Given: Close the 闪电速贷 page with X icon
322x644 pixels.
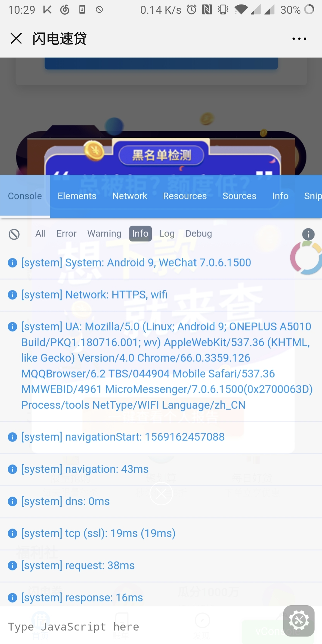Looking at the screenshot, I should tap(16, 38).
